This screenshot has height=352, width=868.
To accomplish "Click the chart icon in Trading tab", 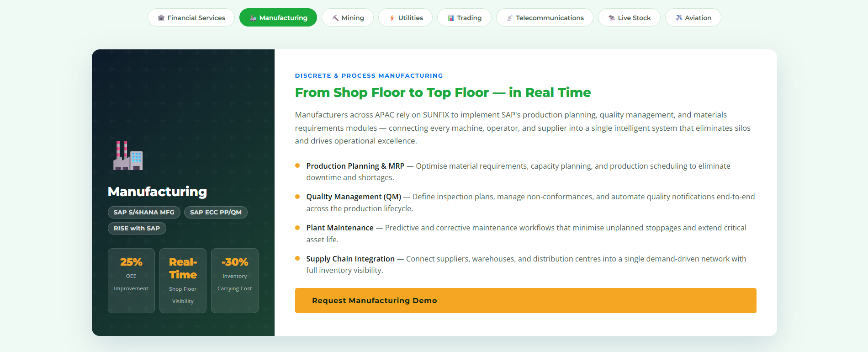I will (x=451, y=18).
